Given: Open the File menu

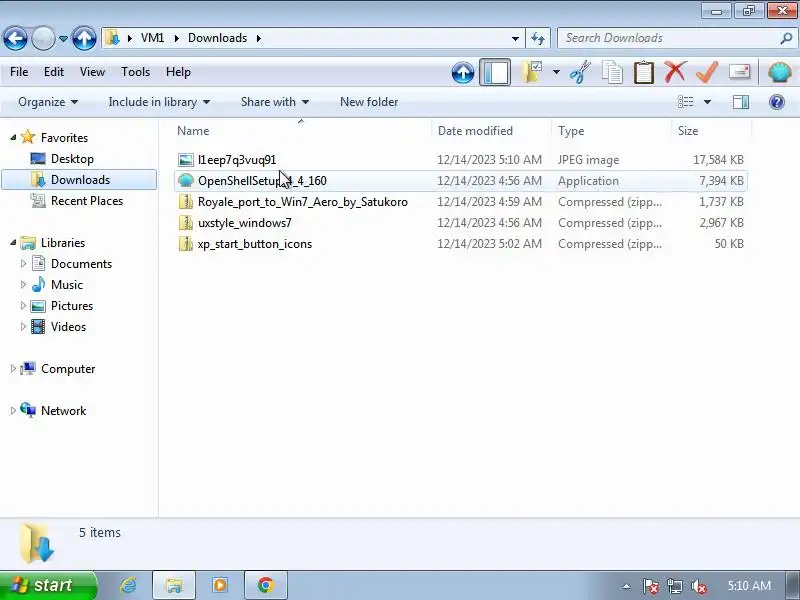Looking at the screenshot, I should pos(19,72).
